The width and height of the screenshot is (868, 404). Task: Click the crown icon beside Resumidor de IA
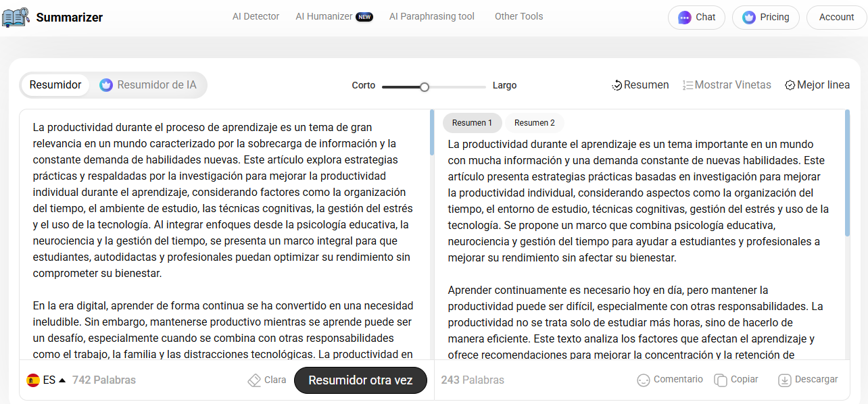point(106,85)
